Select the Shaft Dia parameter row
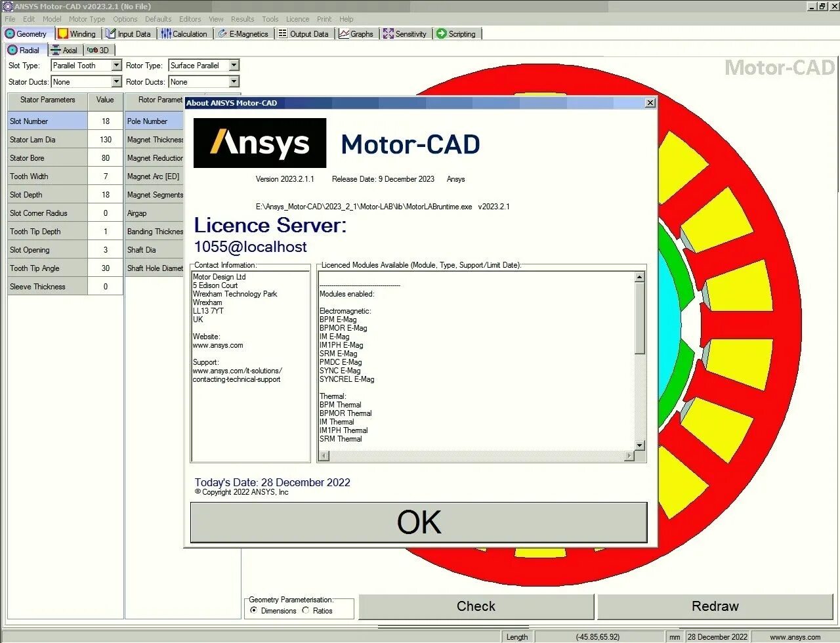The image size is (840, 643). coord(154,250)
